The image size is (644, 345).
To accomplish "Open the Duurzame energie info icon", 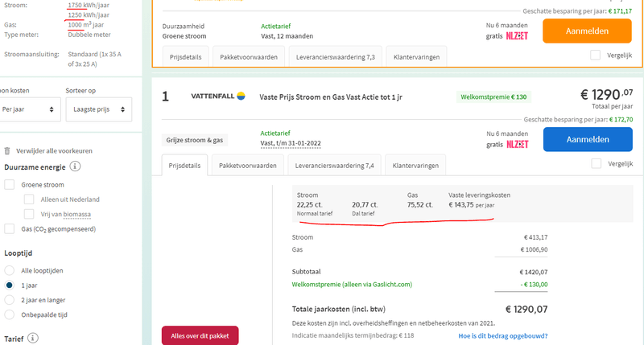I will [x=75, y=166].
